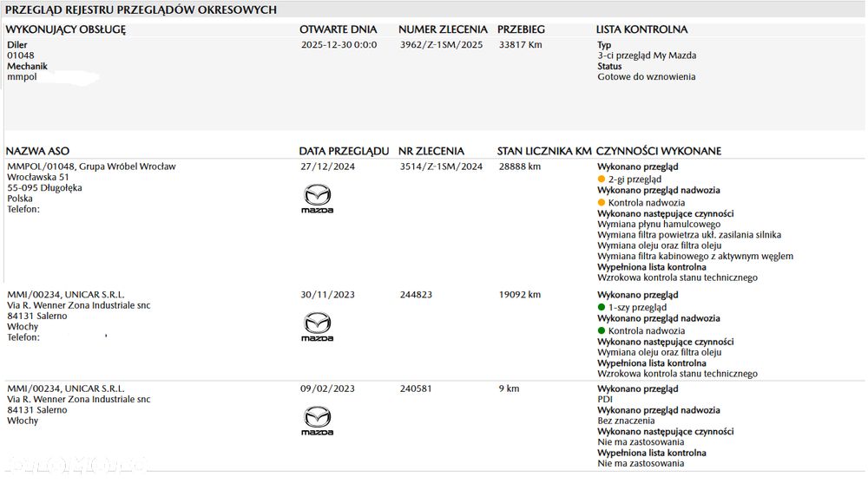Screen dimensions: 868x483
Task: Click the orange dot next to Kontrola nadwozia, 2024 entry
Action: pos(602,203)
